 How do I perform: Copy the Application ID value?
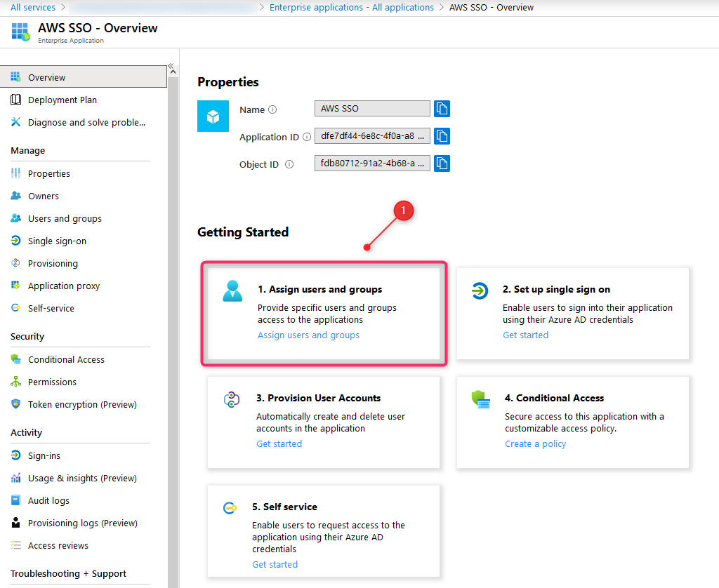442,136
